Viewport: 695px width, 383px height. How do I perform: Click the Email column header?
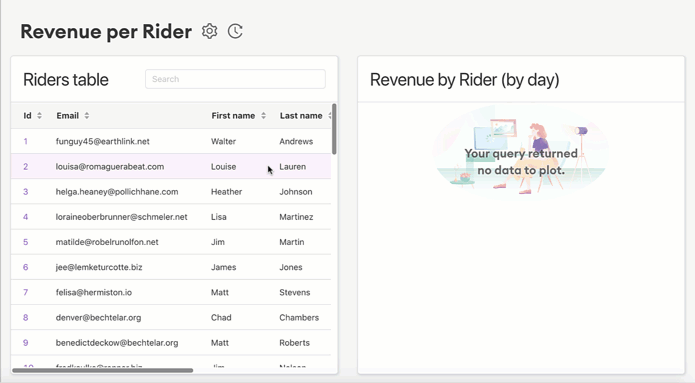[67, 116]
